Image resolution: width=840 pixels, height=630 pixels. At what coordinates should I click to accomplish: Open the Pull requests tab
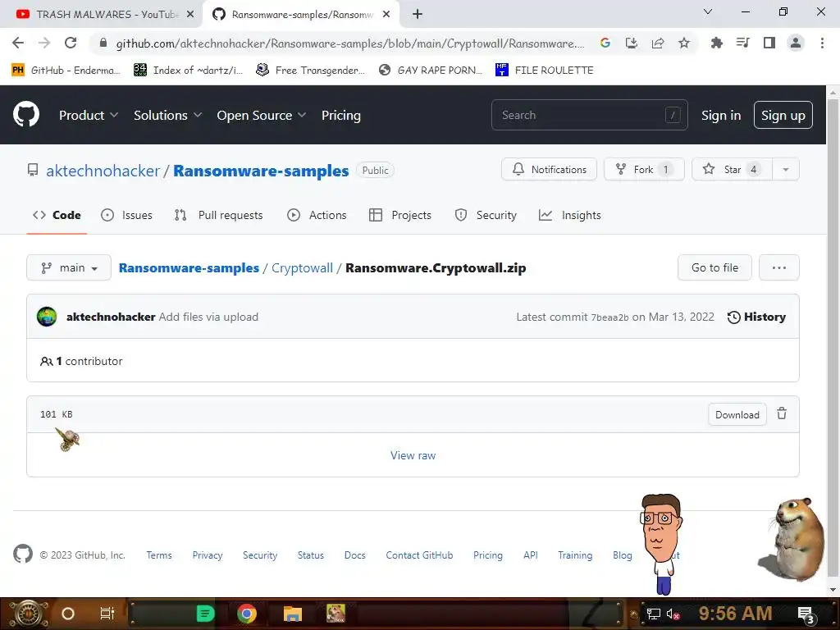pos(218,215)
